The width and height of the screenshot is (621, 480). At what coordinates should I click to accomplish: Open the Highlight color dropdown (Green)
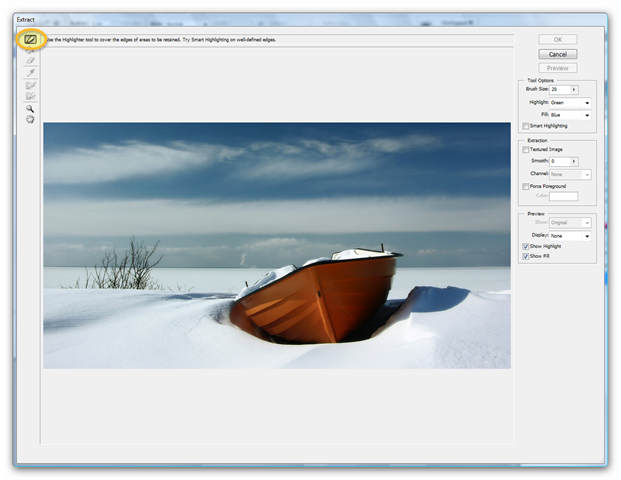coord(570,103)
